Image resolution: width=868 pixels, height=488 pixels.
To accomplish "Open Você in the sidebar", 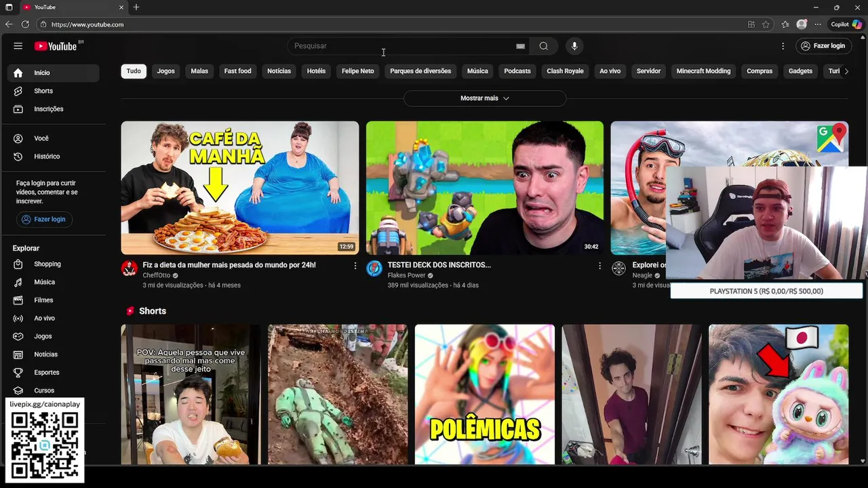I will point(53,138).
